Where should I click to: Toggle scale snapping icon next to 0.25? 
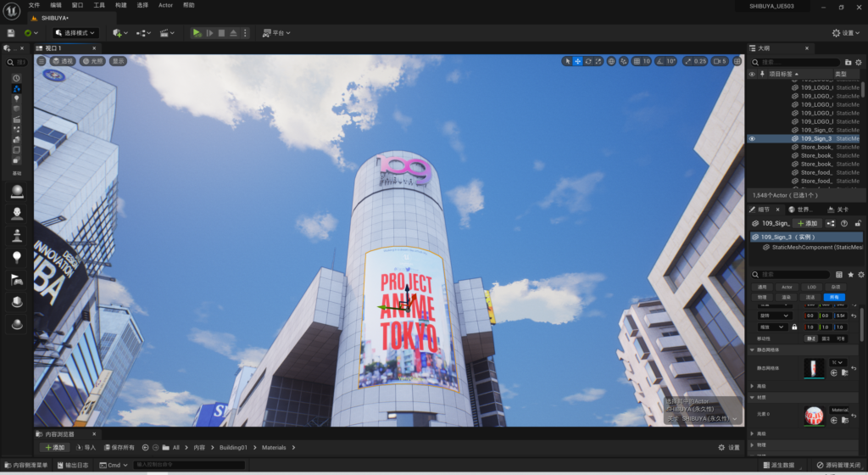[688, 61]
